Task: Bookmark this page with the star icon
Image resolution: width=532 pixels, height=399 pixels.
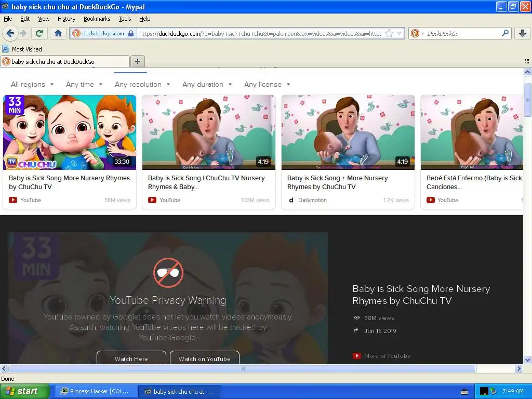Action: point(389,34)
